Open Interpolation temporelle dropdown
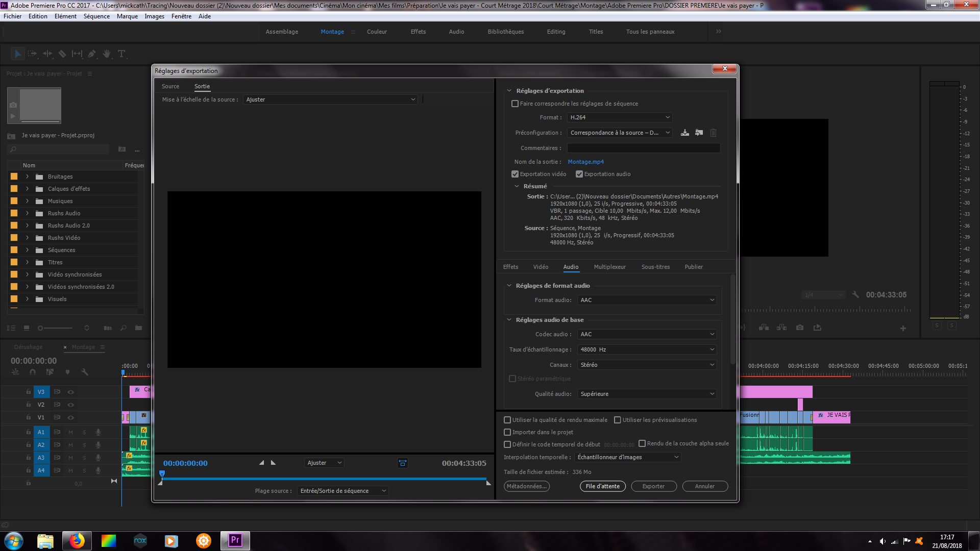This screenshot has height=551, width=980. pos(628,457)
